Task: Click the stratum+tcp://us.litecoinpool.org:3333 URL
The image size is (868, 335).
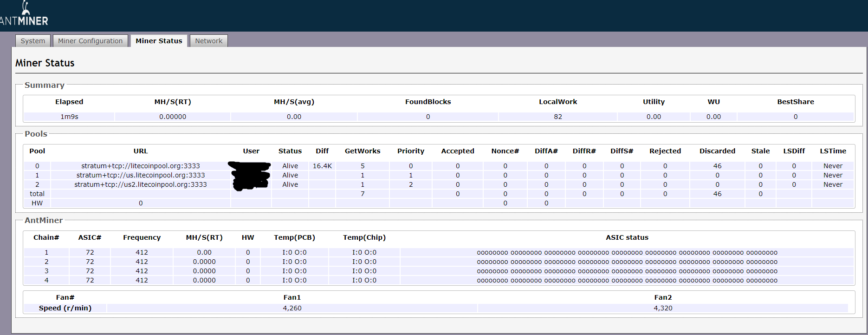Action: point(141,175)
